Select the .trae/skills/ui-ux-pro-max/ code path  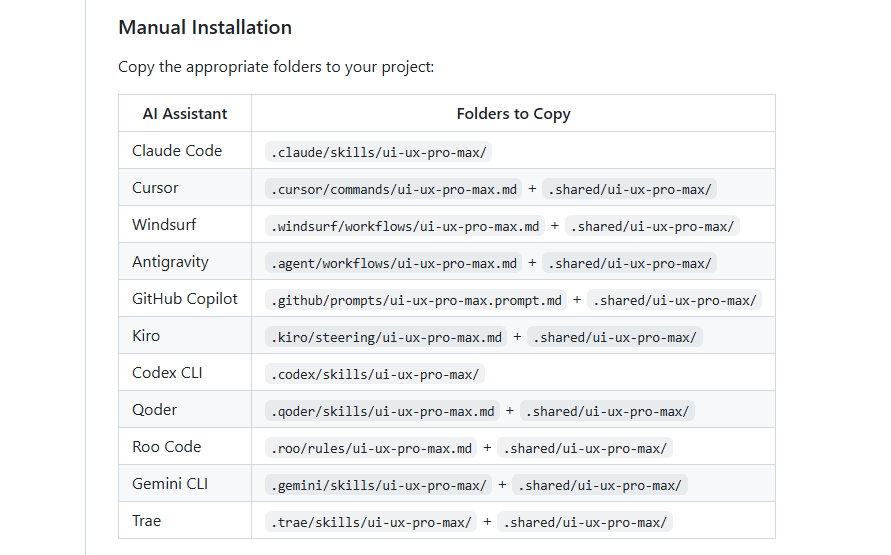[371, 522]
